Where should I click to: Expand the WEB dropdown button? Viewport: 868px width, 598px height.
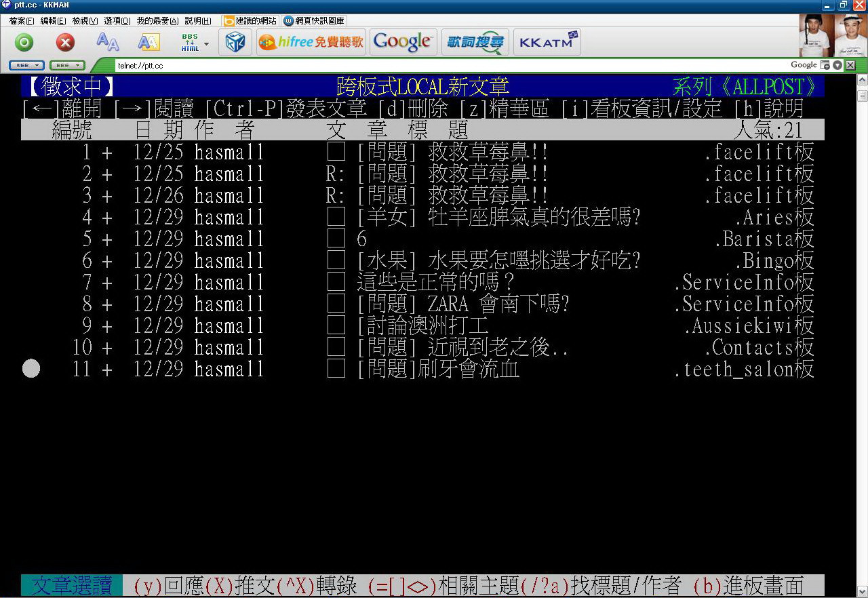27,65
